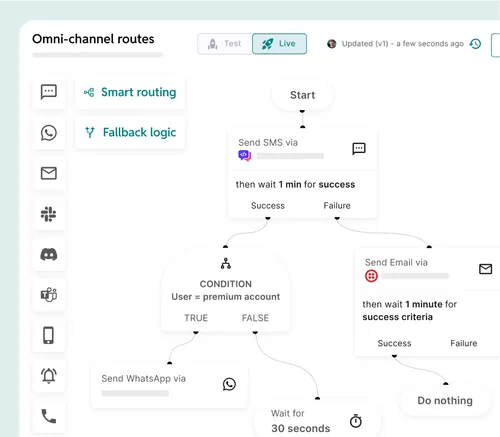Click red provider logo in Send Email node
500x437 pixels.
coord(371,276)
